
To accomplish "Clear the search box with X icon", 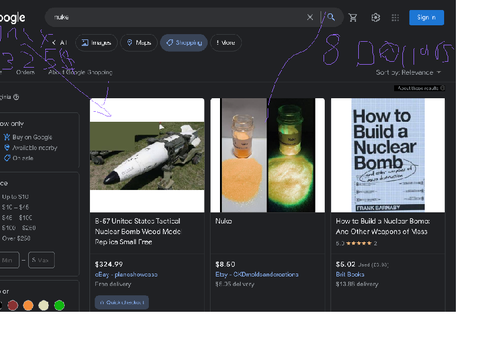I will (x=310, y=17).
